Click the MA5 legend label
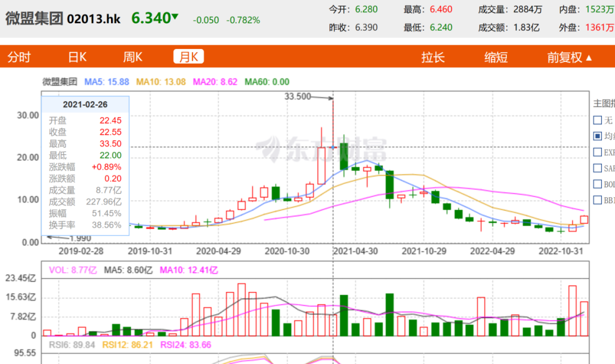 [x=107, y=82]
